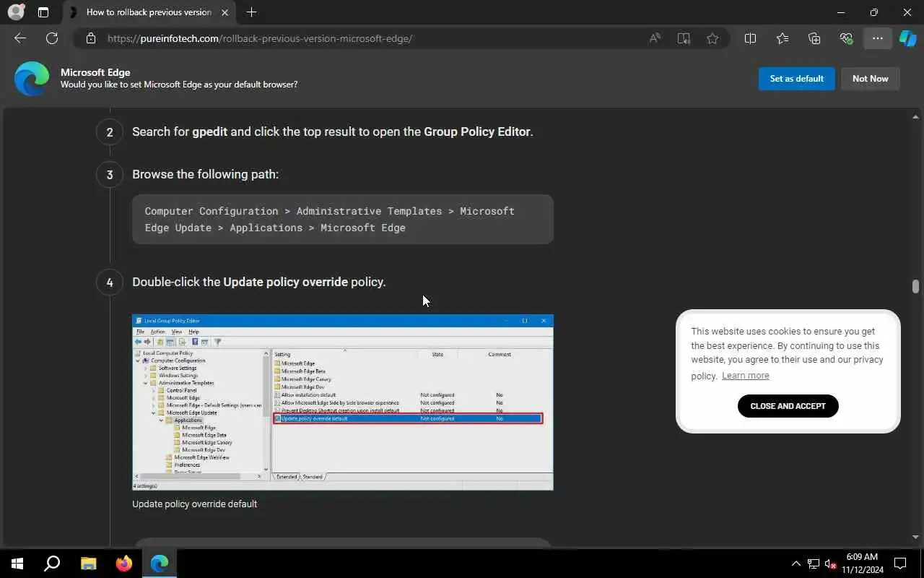The width and height of the screenshot is (924, 578).
Task: View site information lock icon
Action: (91, 38)
